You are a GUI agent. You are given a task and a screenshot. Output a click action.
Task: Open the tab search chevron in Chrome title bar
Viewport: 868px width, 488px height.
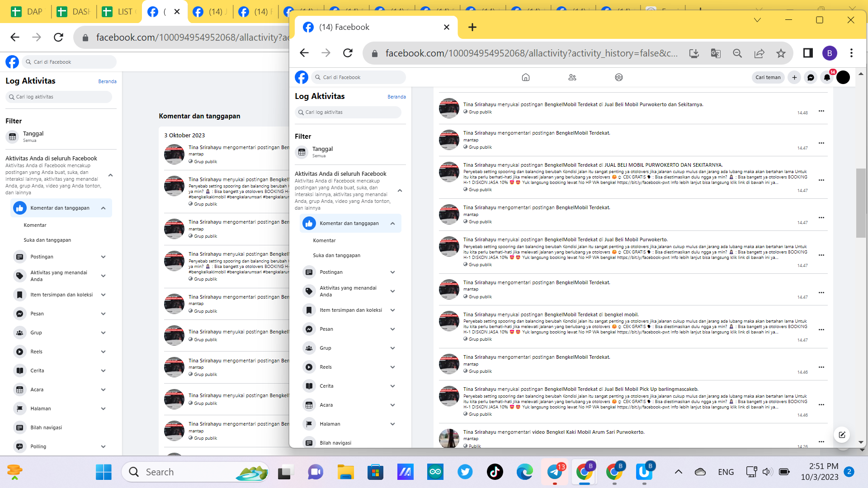(x=757, y=20)
